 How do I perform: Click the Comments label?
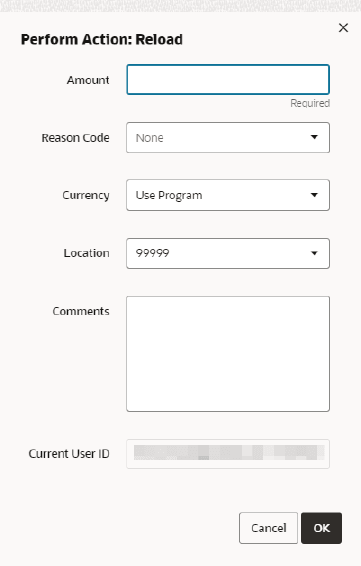81,311
